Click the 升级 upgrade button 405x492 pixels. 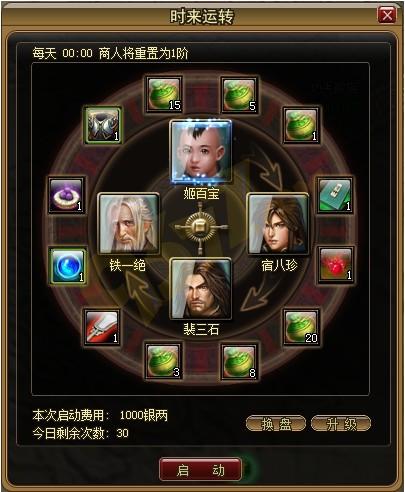pos(341,424)
